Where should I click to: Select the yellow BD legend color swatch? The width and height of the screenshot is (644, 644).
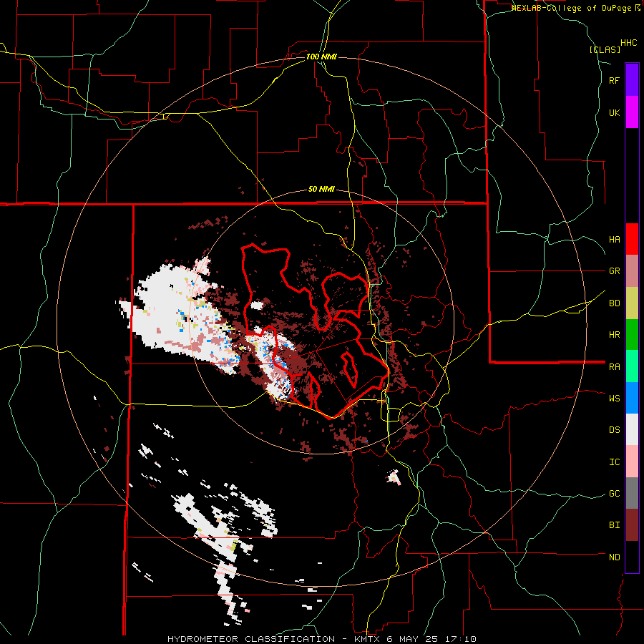(632, 303)
